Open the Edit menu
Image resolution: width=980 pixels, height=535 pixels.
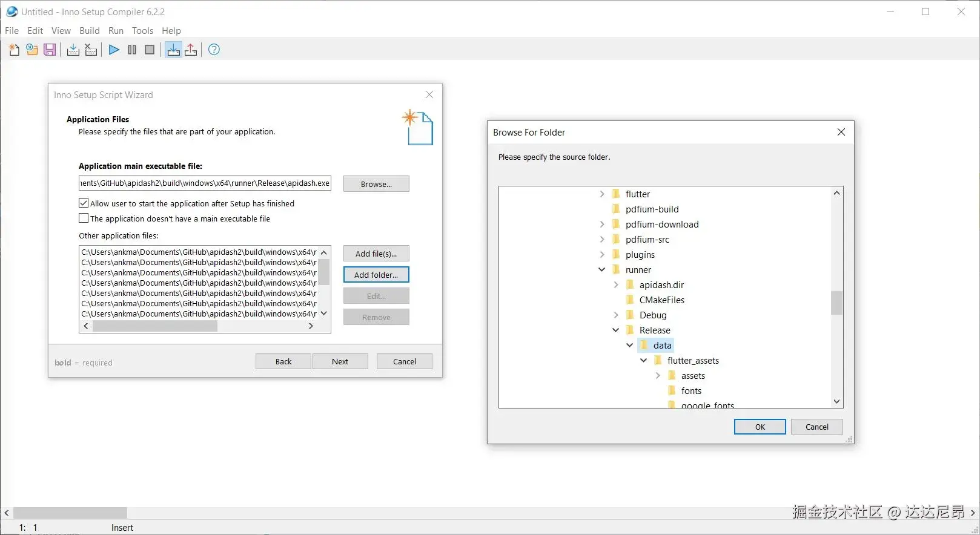[35, 30]
